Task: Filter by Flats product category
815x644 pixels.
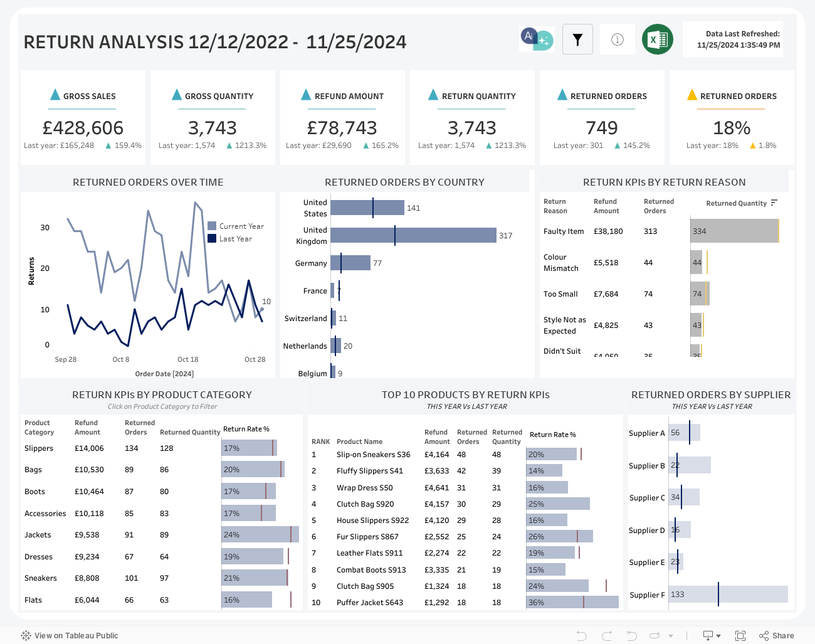Action: pyautogui.click(x=33, y=600)
